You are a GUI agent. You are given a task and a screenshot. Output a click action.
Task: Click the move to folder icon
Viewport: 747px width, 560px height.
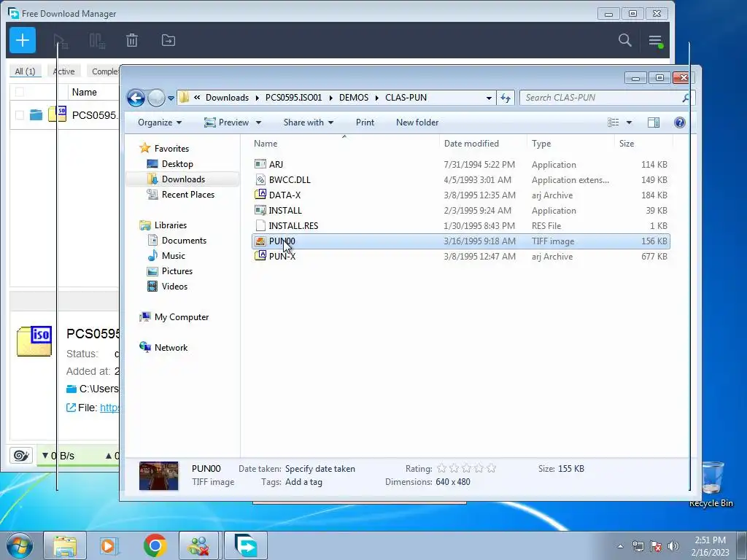click(169, 41)
